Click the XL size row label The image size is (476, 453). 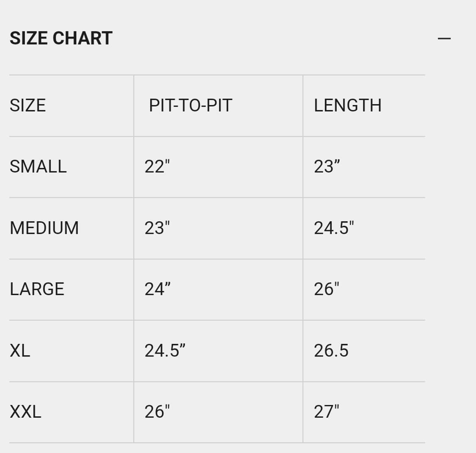[20, 351]
